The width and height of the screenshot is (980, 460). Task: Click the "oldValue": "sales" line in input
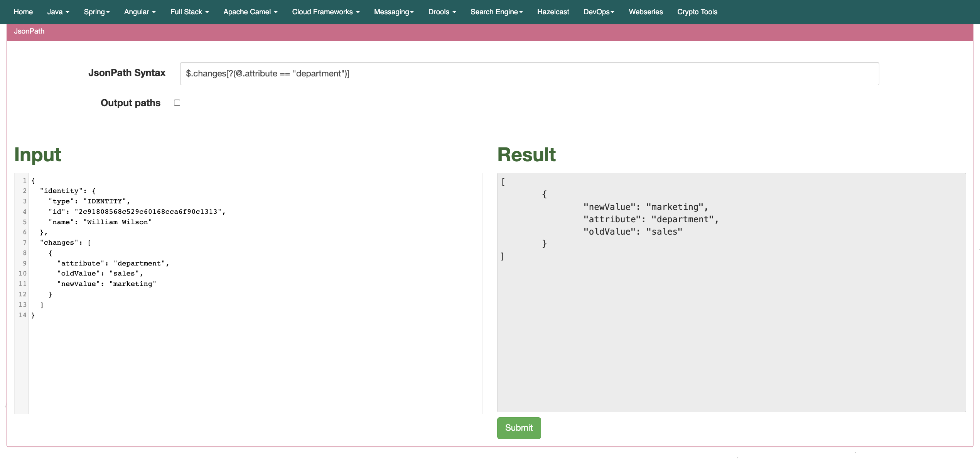100,274
